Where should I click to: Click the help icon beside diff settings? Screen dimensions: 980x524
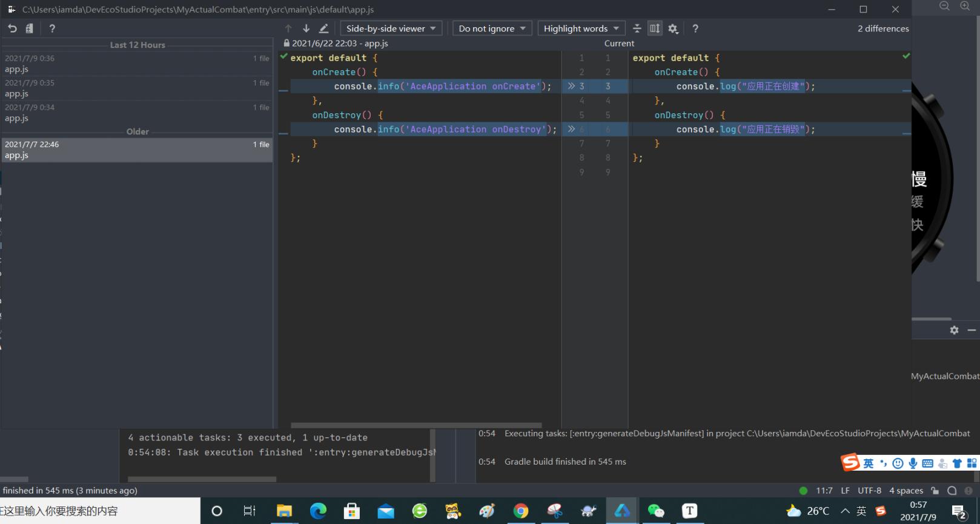coord(695,28)
